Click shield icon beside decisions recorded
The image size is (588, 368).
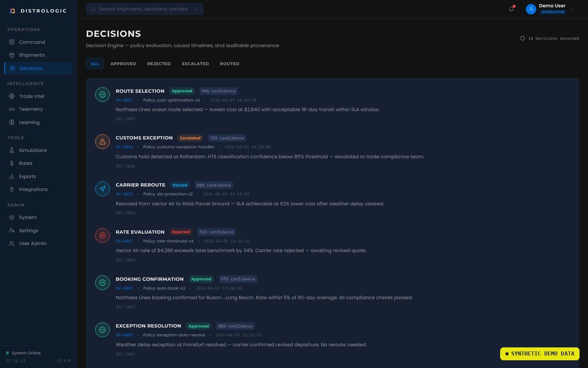click(x=522, y=38)
